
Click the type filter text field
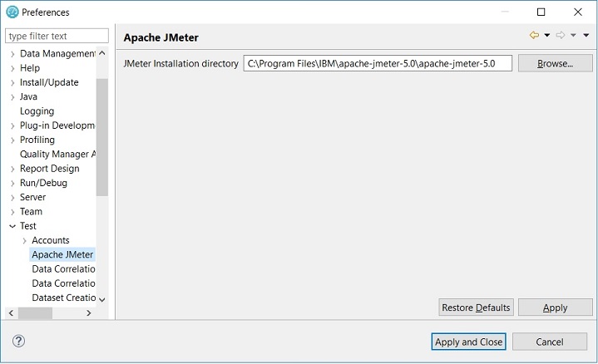(x=57, y=37)
